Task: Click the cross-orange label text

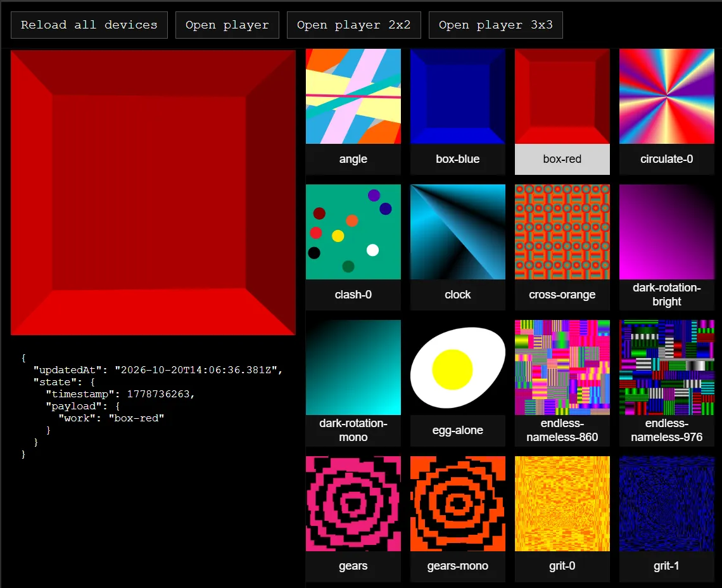Action: pos(562,295)
